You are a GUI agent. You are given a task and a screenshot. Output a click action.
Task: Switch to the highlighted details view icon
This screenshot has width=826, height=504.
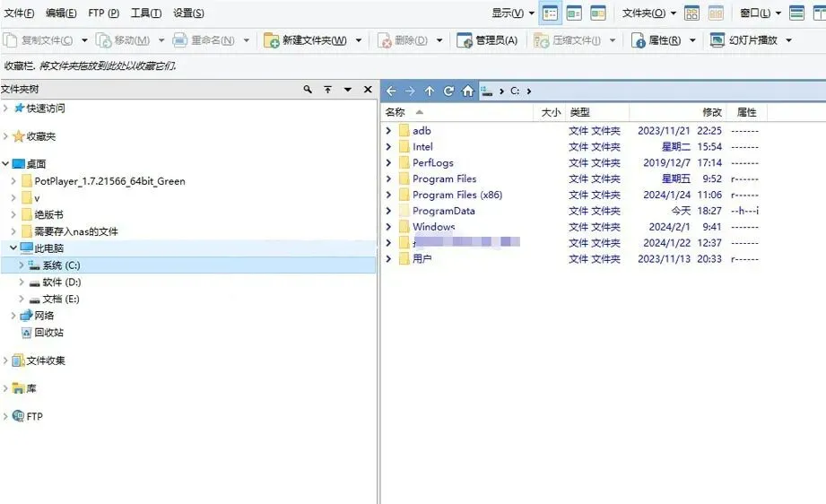point(550,13)
